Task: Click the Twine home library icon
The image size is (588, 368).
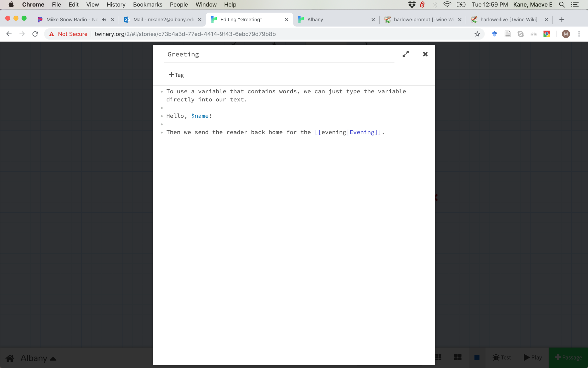Action: [10, 358]
